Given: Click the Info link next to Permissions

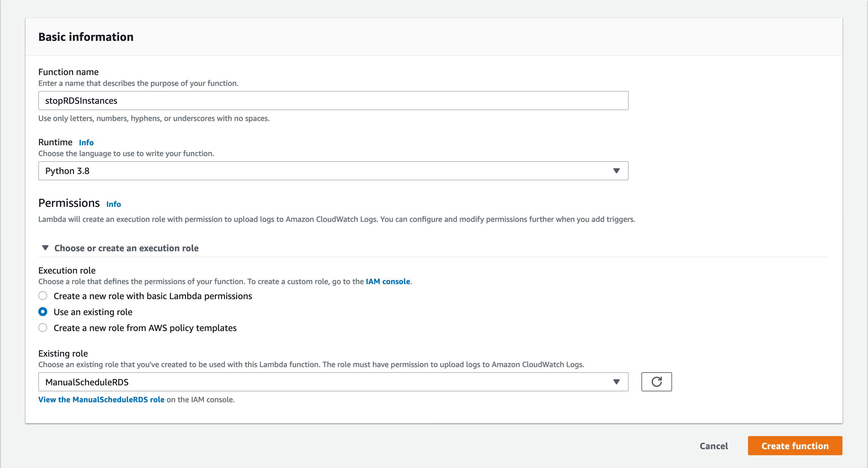Looking at the screenshot, I should click(x=114, y=204).
